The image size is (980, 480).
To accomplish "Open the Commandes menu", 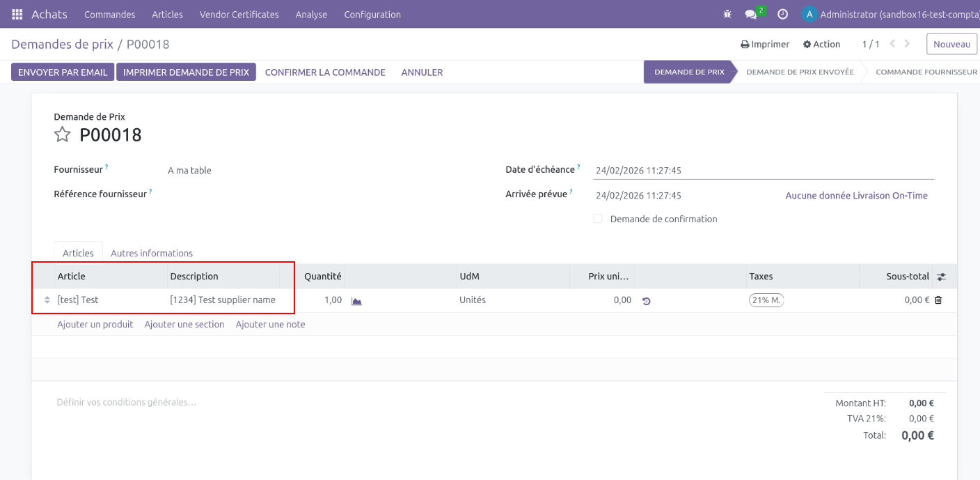I will pyautogui.click(x=109, y=14).
